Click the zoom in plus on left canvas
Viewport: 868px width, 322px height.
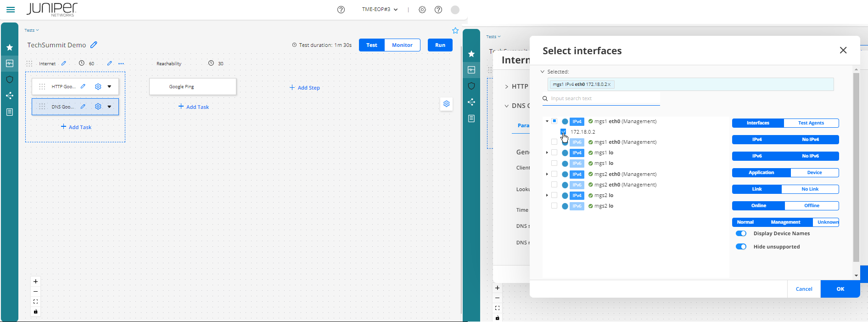tap(35, 281)
